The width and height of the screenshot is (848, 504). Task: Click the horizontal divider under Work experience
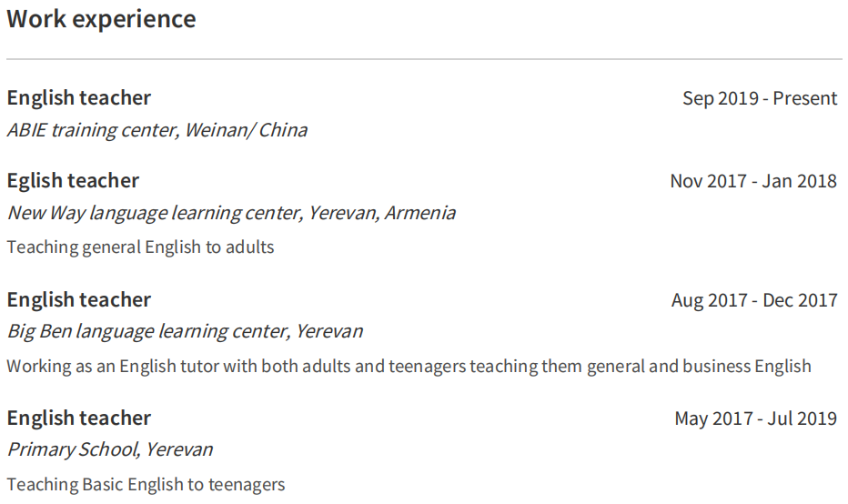click(424, 59)
